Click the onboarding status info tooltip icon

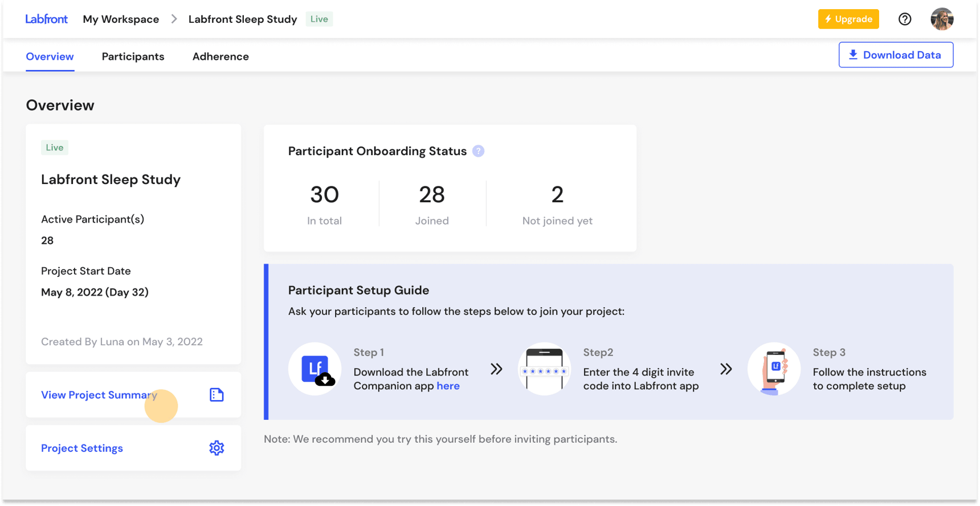479,151
